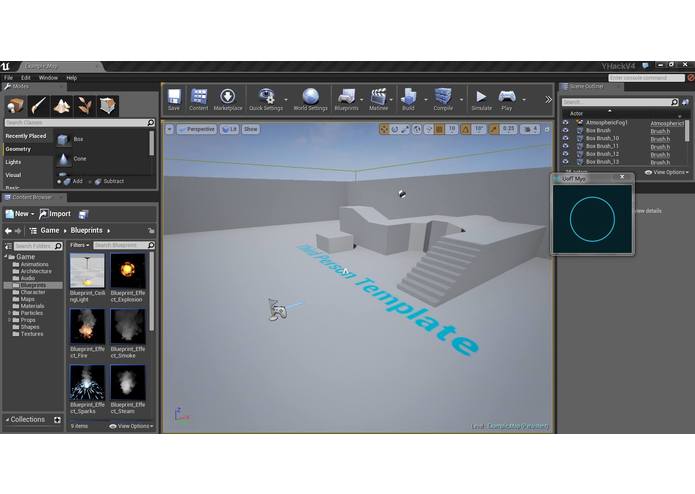Open Content from the main toolbar
This screenshot has height=494, width=695.
(199, 99)
